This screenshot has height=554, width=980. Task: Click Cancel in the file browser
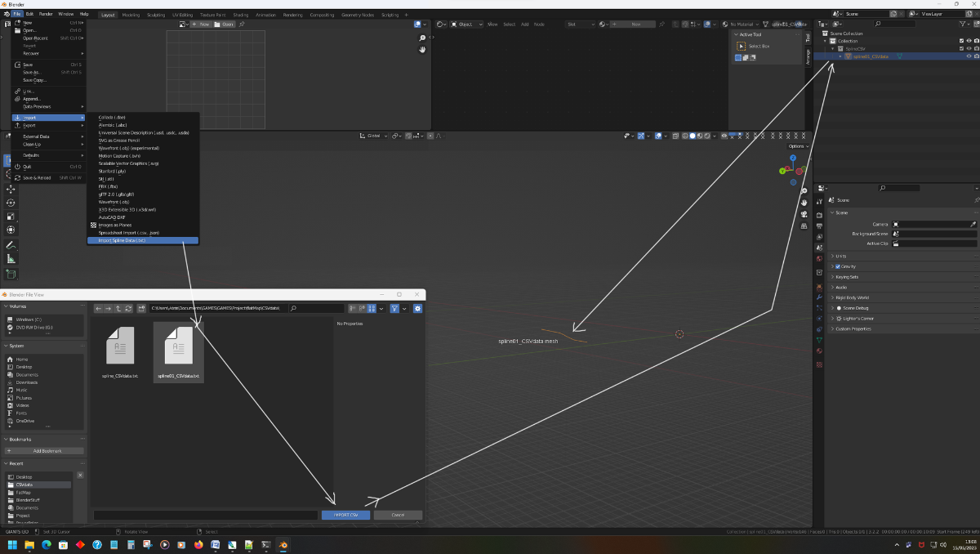coord(398,515)
